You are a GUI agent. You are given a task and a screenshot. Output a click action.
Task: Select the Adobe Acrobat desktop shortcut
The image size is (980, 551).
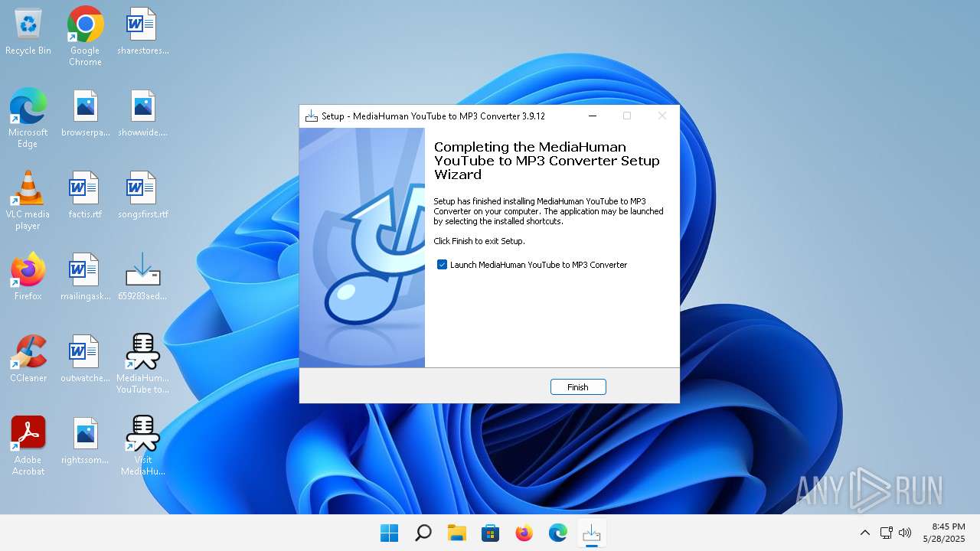(x=28, y=445)
